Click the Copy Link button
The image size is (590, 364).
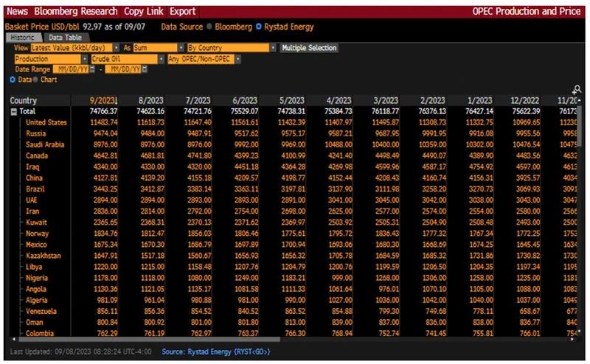click(x=144, y=11)
